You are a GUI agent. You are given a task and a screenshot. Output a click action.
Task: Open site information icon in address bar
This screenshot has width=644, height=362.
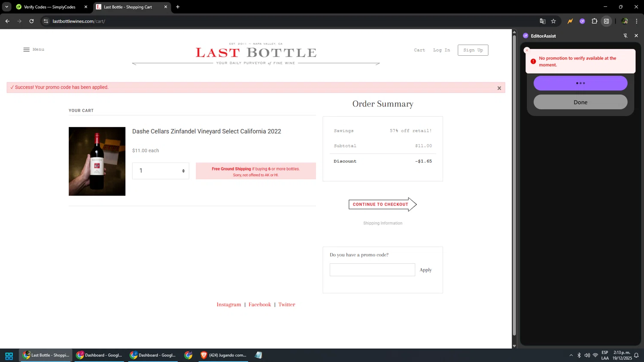click(46, 21)
